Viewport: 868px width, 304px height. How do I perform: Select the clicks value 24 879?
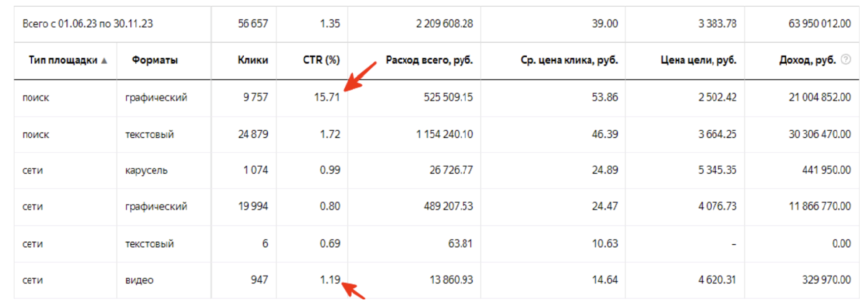(x=253, y=134)
